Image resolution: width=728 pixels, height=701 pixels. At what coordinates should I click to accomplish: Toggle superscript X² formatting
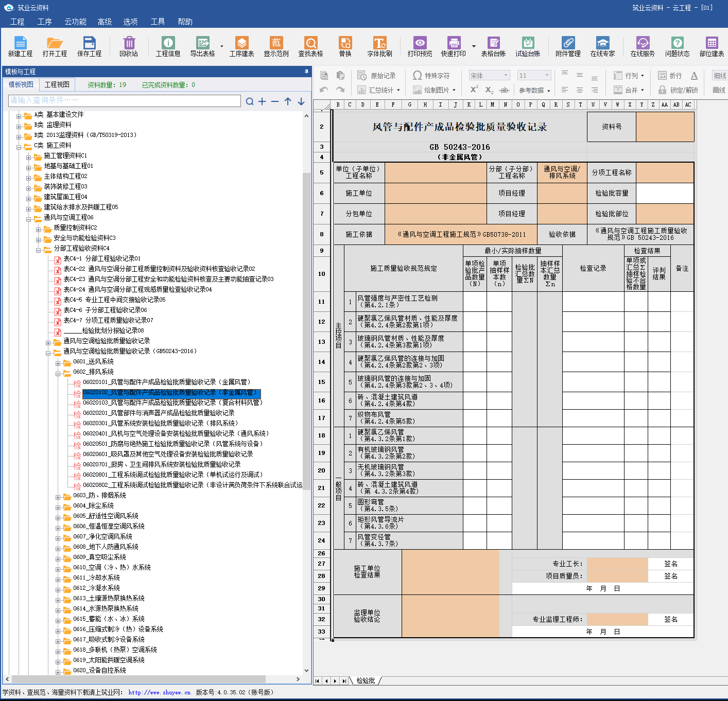pyautogui.click(x=474, y=90)
